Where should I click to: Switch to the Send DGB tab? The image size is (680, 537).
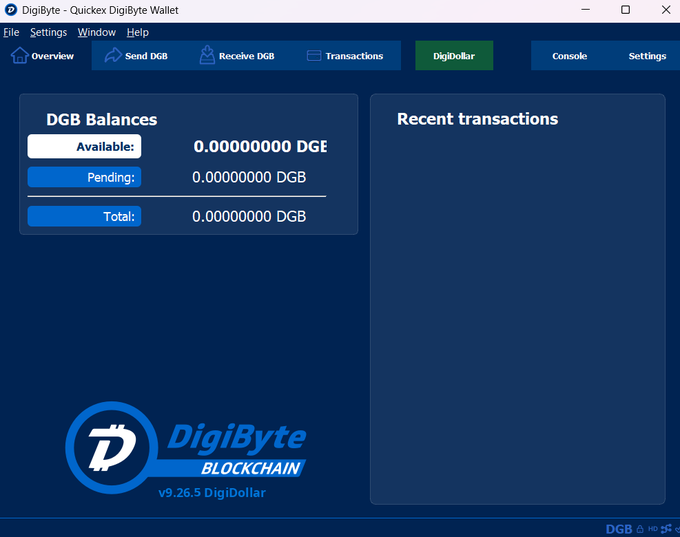tap(138, 56)
